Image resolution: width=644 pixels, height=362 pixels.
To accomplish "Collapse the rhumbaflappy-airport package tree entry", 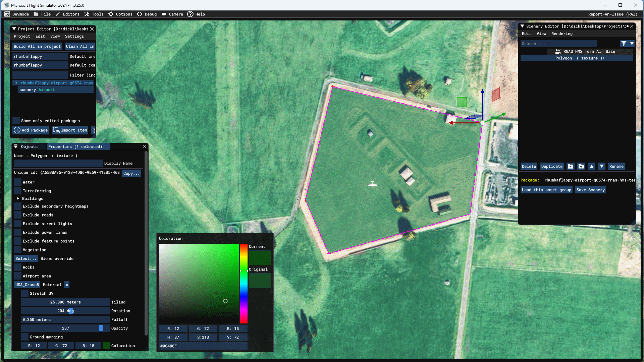I will [x=17, y=83].
